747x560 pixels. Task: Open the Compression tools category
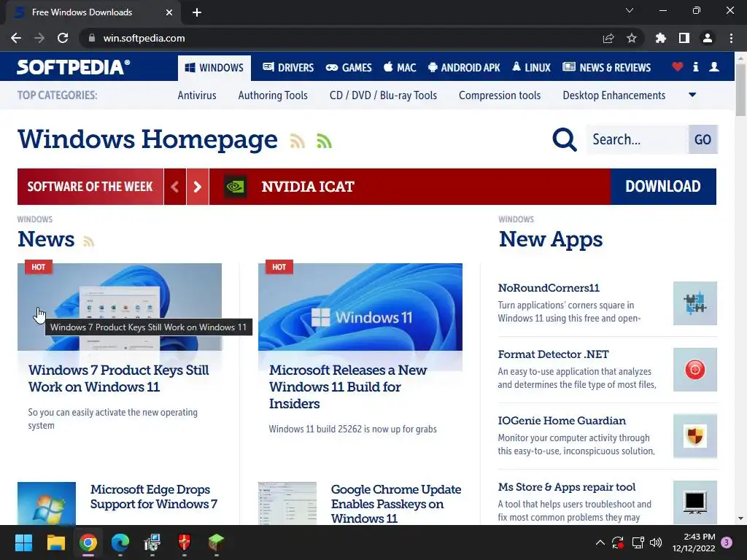pos(499,96)
